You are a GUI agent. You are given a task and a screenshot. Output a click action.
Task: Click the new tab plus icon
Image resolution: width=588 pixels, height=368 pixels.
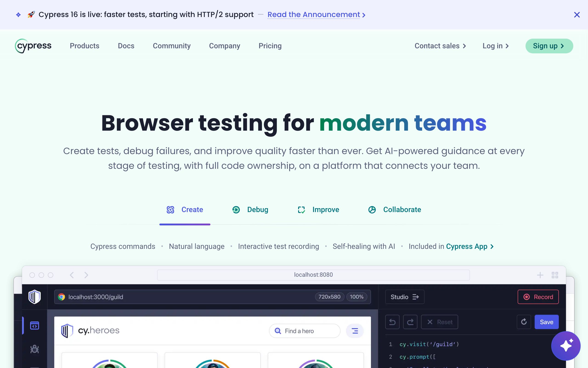point(540,275)
